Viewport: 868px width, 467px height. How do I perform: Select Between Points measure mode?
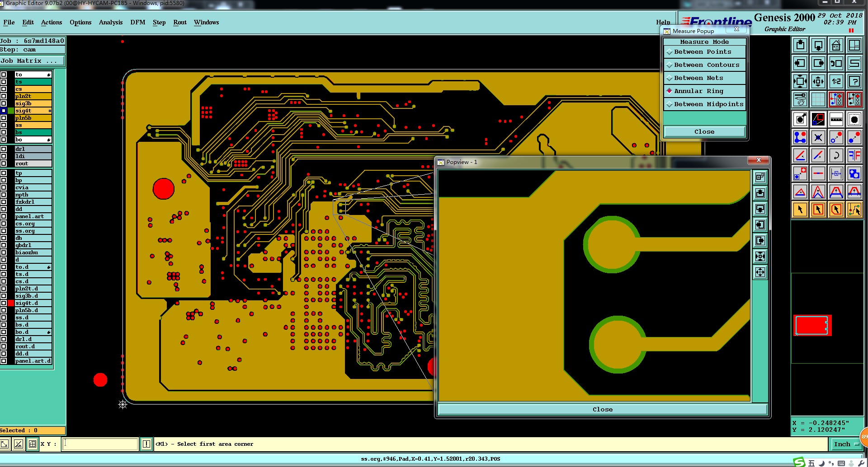(704, 52)
